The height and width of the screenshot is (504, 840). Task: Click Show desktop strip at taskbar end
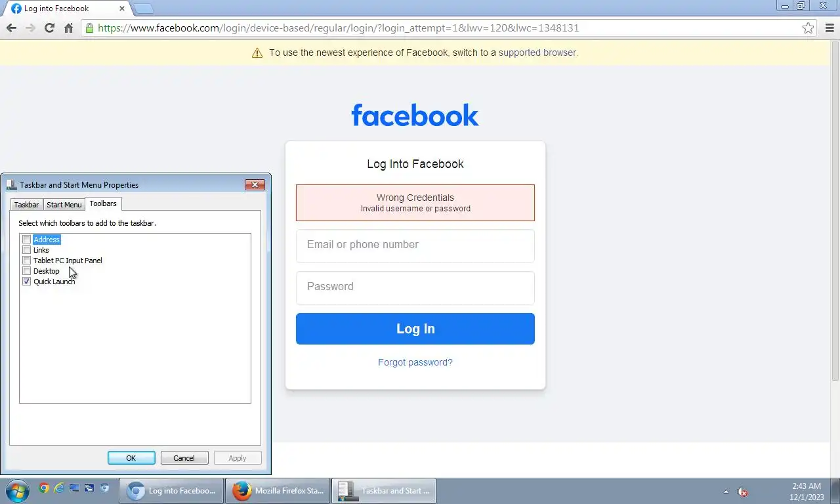coord(835,491)
